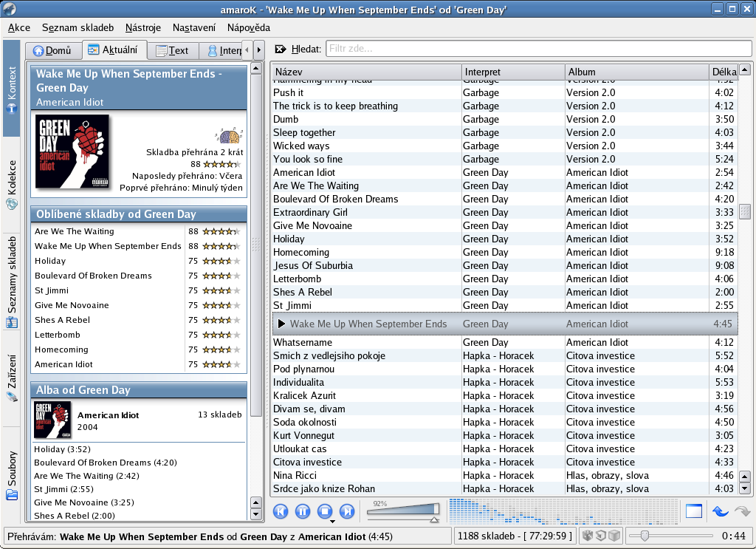Viewport: 756px width, 549px height.
Task: Open the Nápověda menu
Action: click(249, 27)
